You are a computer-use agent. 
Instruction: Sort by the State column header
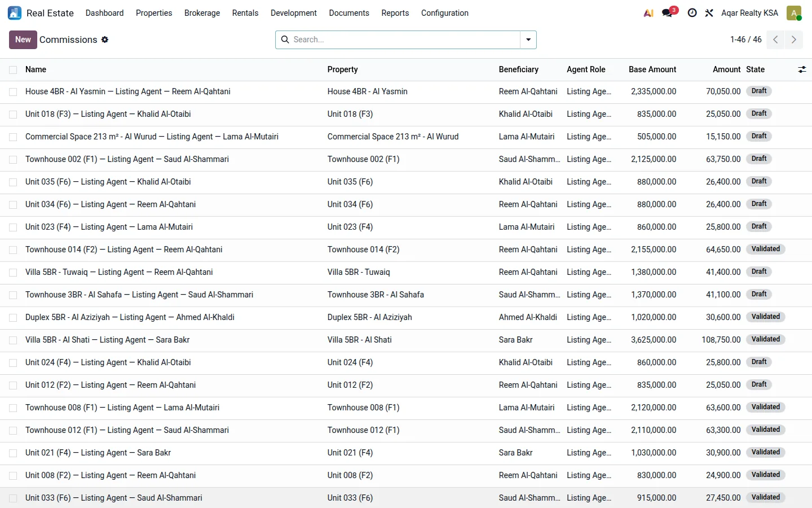[x=756, y=69]
